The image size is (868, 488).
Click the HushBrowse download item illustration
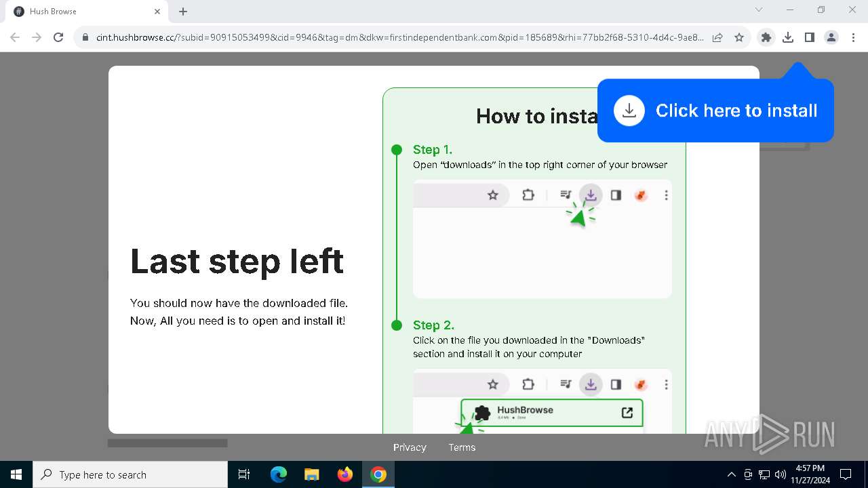tap(551, 413)
